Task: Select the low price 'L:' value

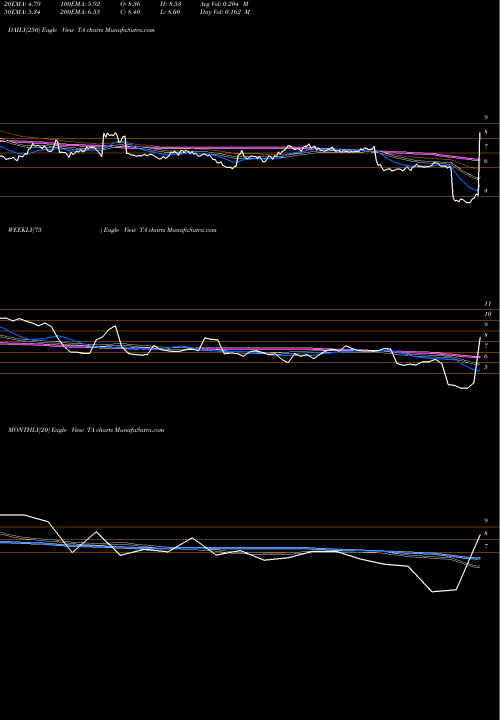Action: [170, 12]
